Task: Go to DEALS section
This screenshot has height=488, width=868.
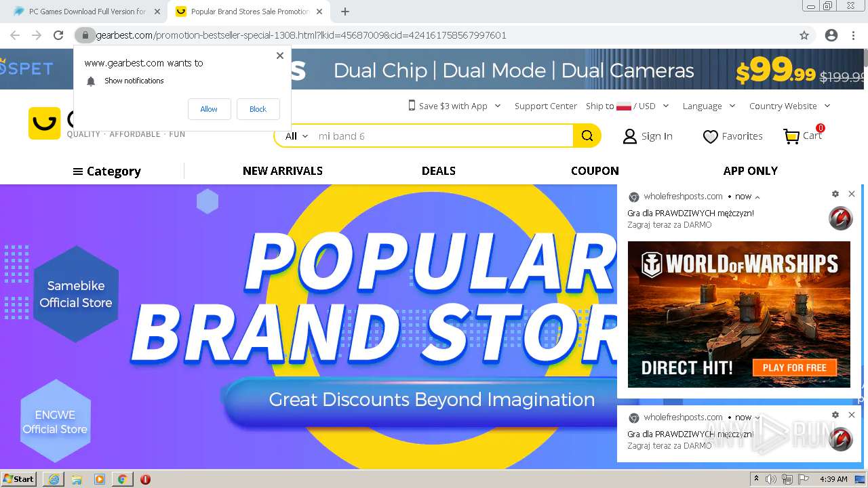Action: [x=439, y=171]
